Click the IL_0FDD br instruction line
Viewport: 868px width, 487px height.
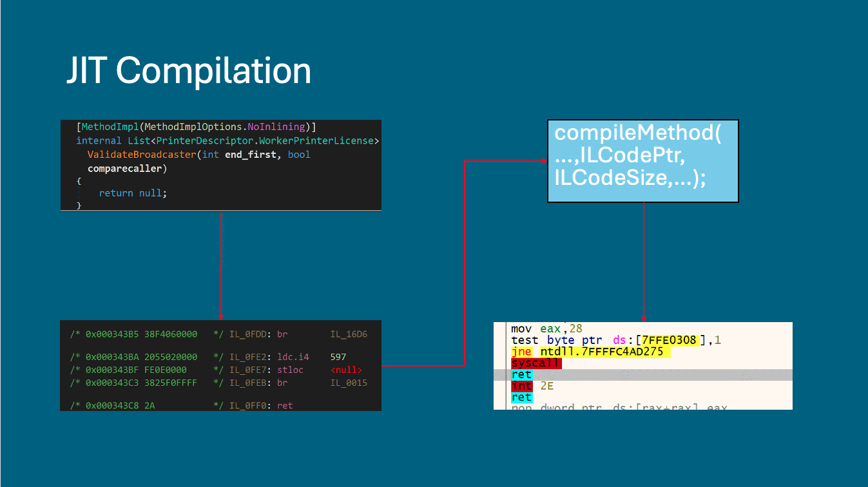(219, 334)
